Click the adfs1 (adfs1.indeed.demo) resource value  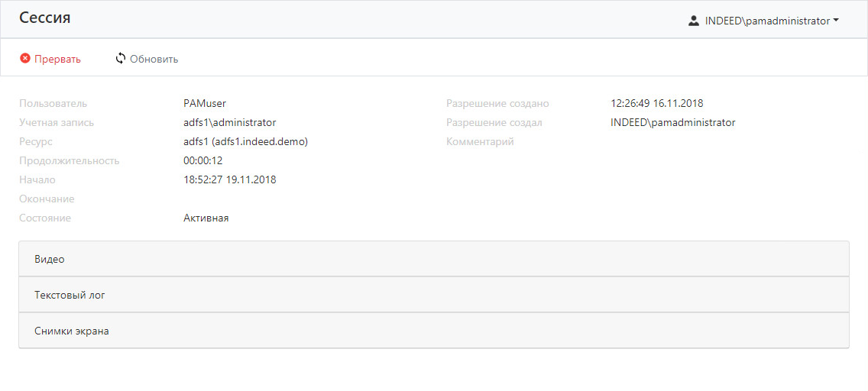click(245, 141)
